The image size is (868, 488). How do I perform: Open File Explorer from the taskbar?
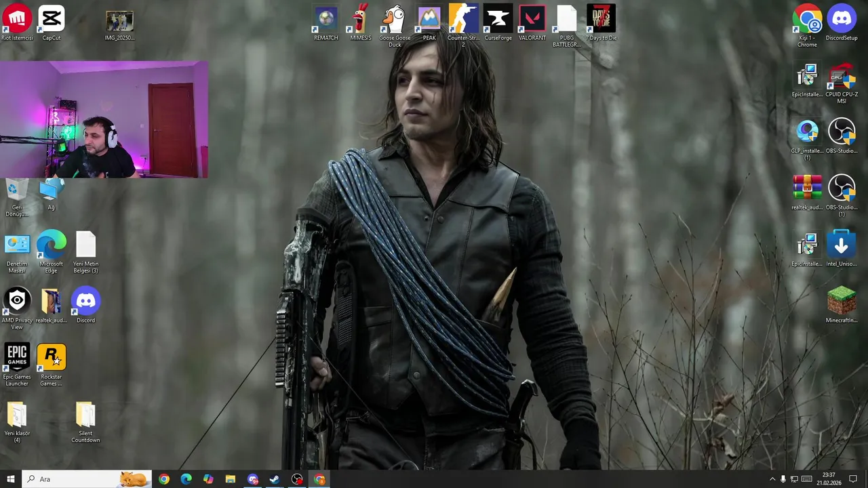pyautogui.click(x=231, y=479)
